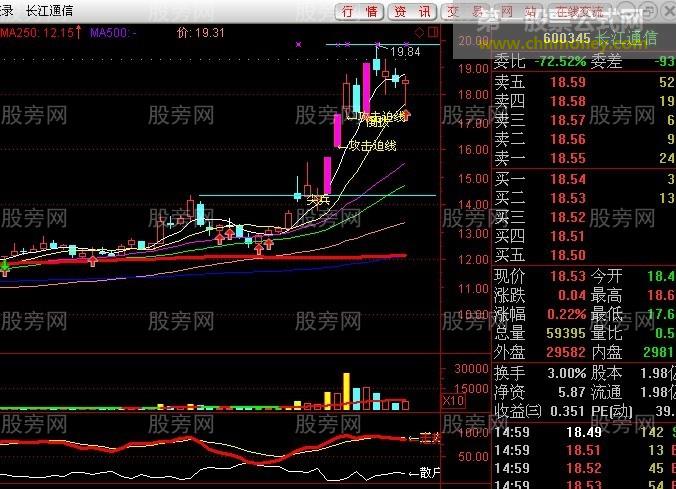Click the 现价 18.53 current price
Screen dimensions: 676x489
pyautogui.click(x=567, y=276)
